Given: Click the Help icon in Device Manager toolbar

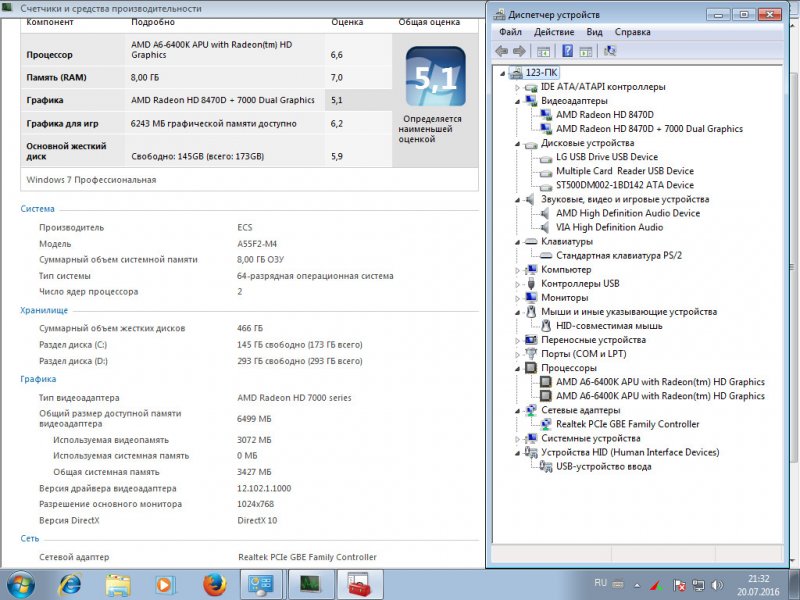Looking at the screenshot, I should coord(567,50).
